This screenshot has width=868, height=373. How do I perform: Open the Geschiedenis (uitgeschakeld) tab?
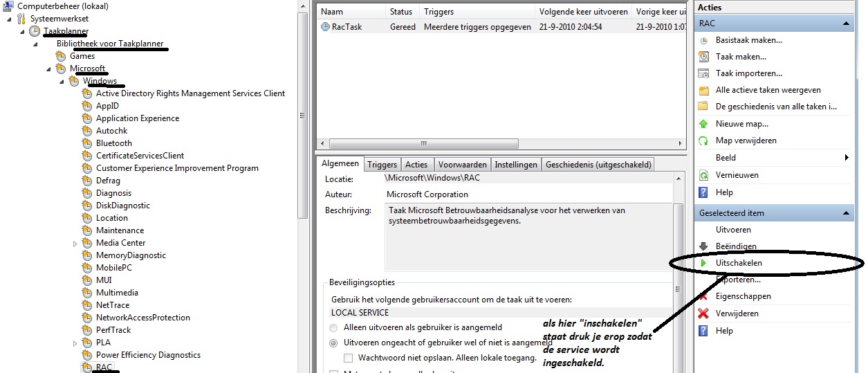[598, 165]
